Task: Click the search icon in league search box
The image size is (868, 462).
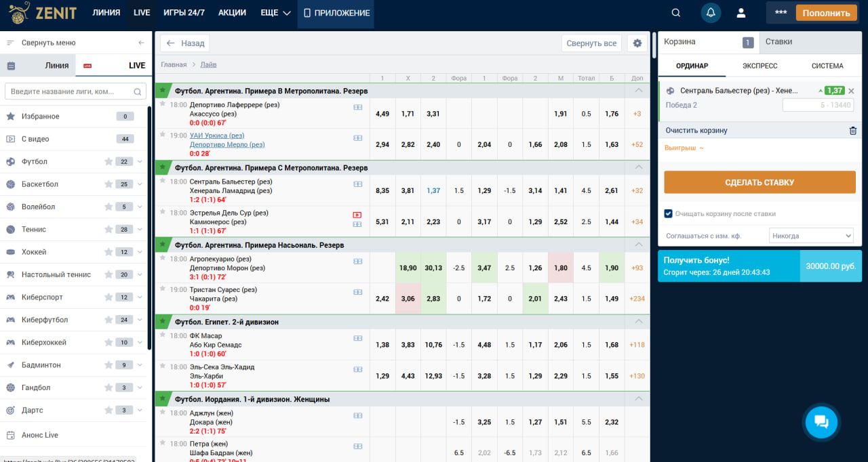Action: pos(137,91)
